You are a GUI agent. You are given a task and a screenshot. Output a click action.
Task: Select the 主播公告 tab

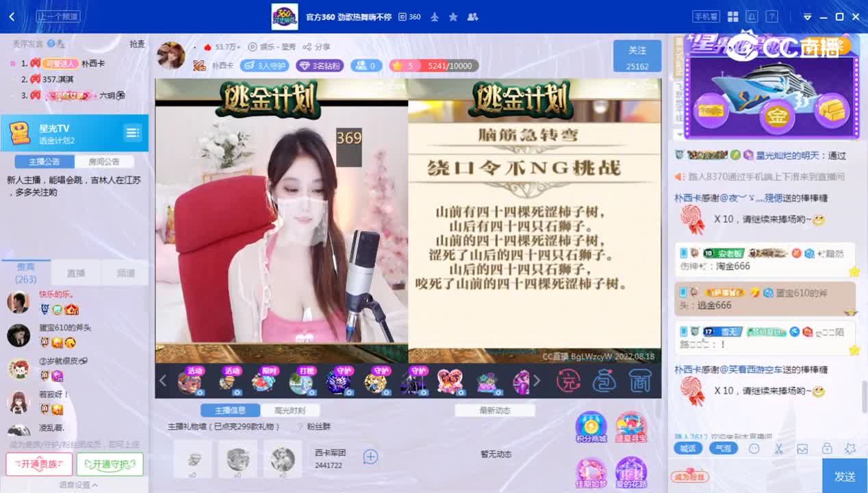coord(44,162)
